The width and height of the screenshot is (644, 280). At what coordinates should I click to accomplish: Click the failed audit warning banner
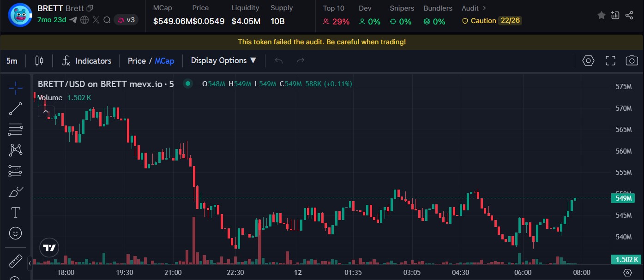coord(322,42)
